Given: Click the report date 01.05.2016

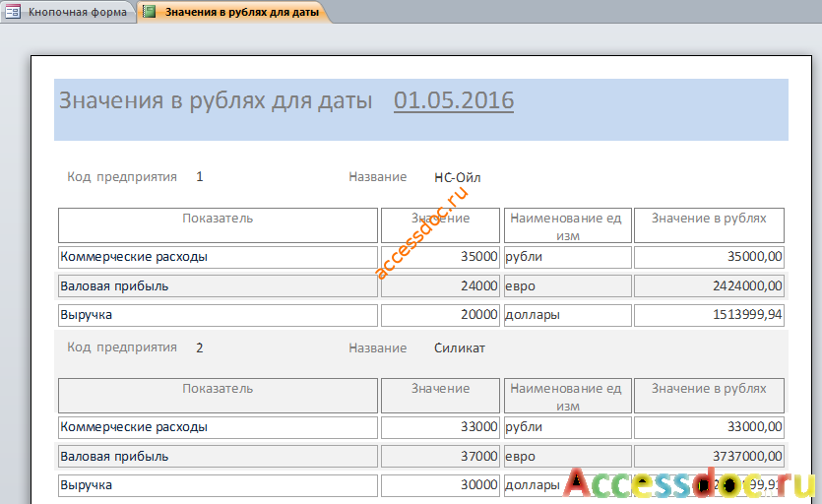Looking at the screenshot, I should click(x=454, y=100).
